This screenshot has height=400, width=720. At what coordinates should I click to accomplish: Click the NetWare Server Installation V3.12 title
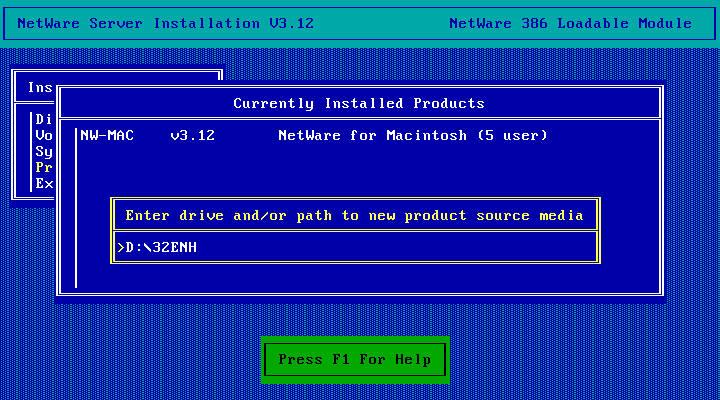165,23
